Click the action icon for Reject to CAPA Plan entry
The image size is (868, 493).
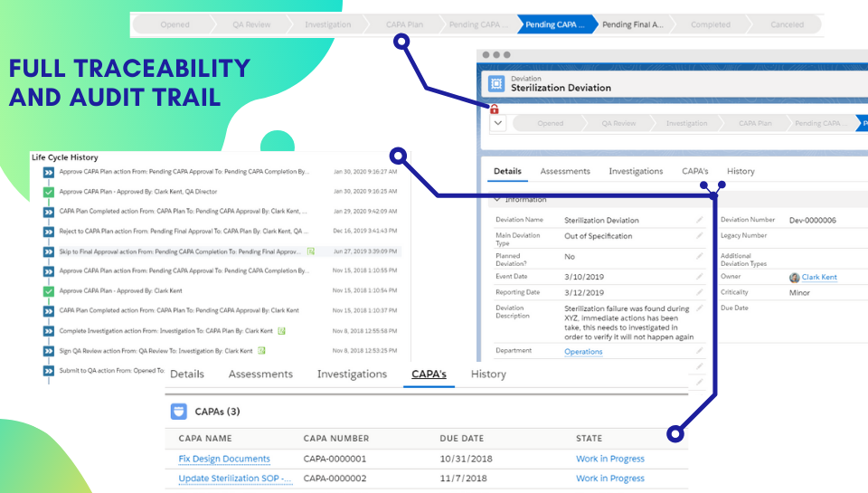coord(49,232)
